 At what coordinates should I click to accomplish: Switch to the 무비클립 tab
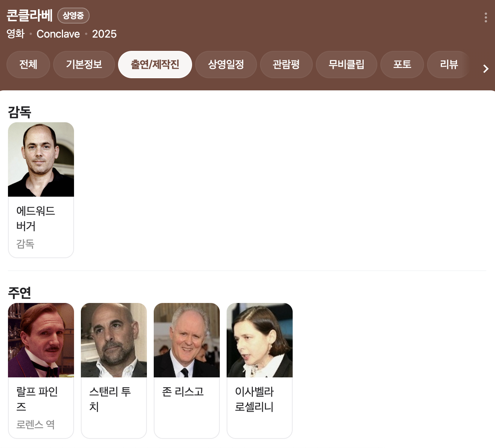click(347, 65)
